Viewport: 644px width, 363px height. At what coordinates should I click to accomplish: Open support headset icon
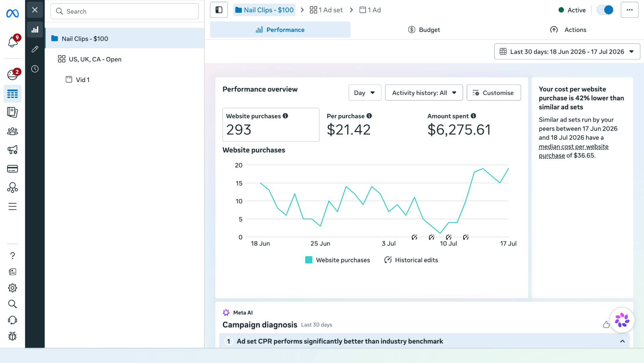coord(12,320)
